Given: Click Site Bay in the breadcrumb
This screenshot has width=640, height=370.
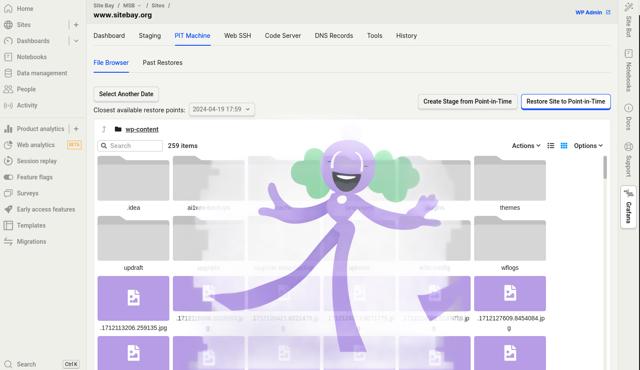Looking at the screenshot, I should [104, 6].
